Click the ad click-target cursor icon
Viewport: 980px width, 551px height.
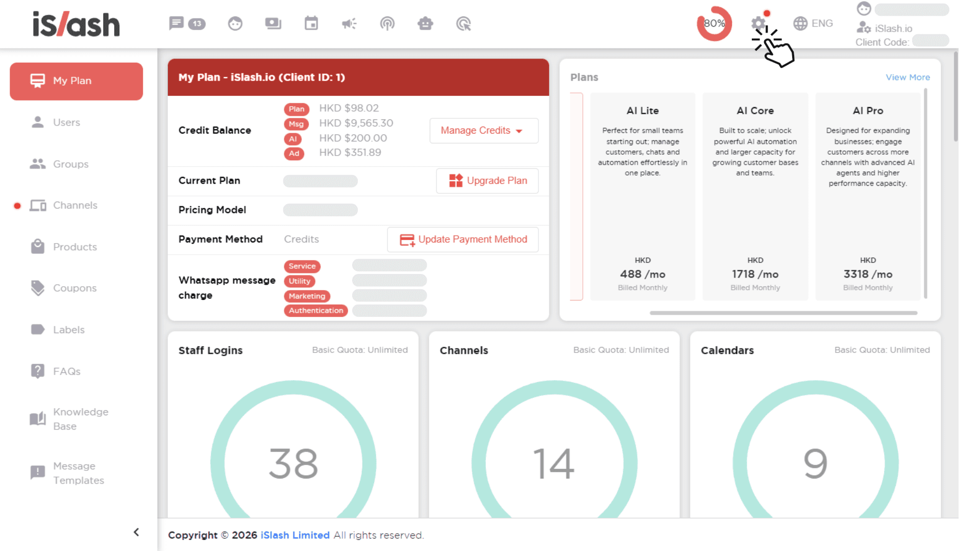(x=463, y=23)
